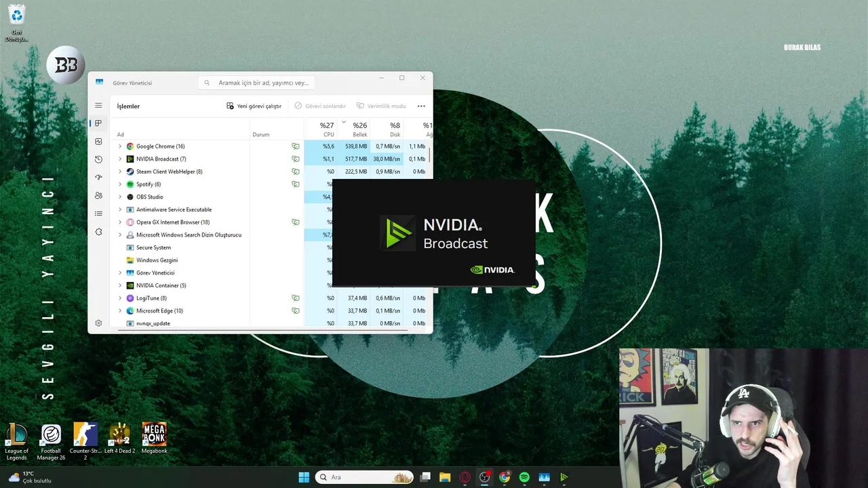Click the OBS Studio process icon
Screen dimensions: 868x488
[130, 197]
